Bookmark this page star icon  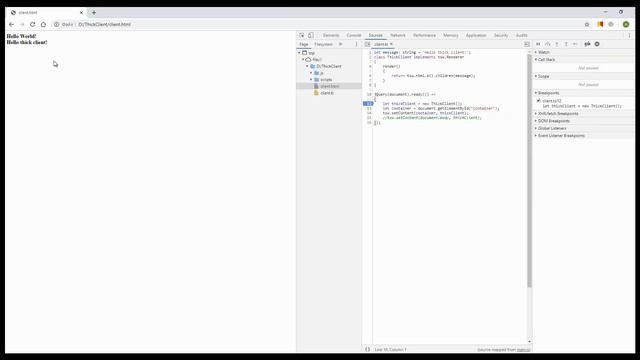[x=587, y=24]
